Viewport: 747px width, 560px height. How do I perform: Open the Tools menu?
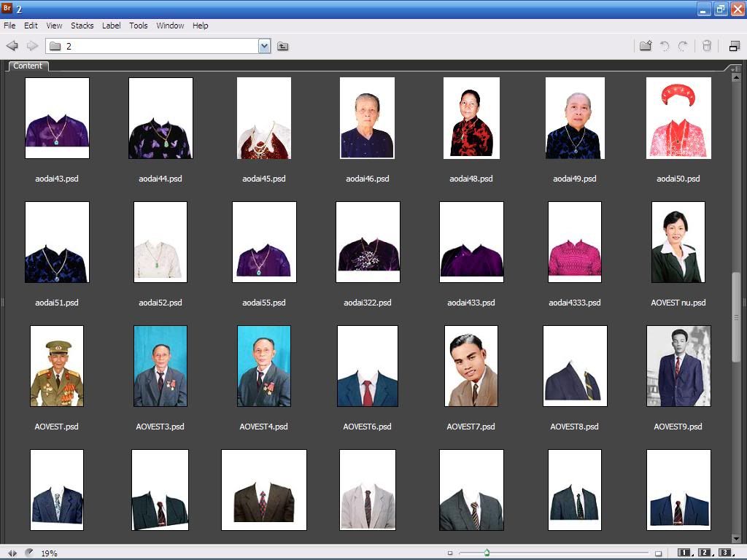(139, 26)
